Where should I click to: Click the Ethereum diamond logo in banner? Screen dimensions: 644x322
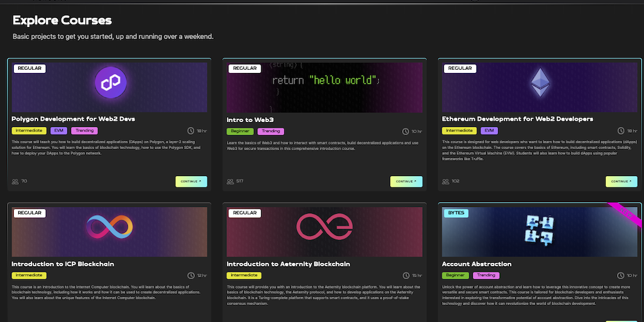pyautogui.click(x=540, y=82)
